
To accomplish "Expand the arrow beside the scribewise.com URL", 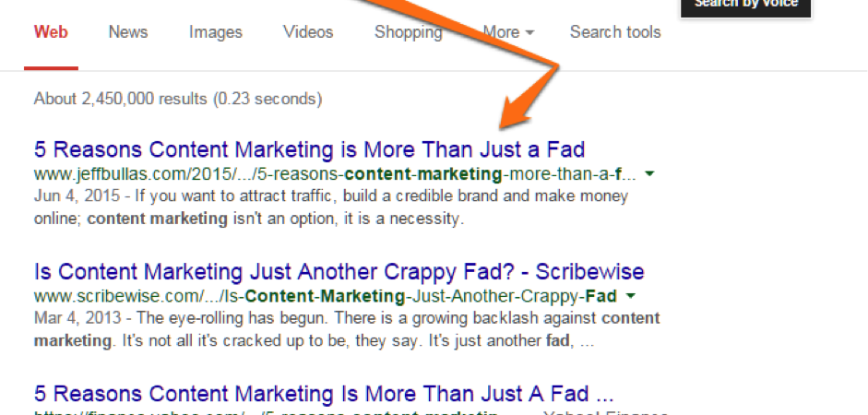I will tap(630, 297).
